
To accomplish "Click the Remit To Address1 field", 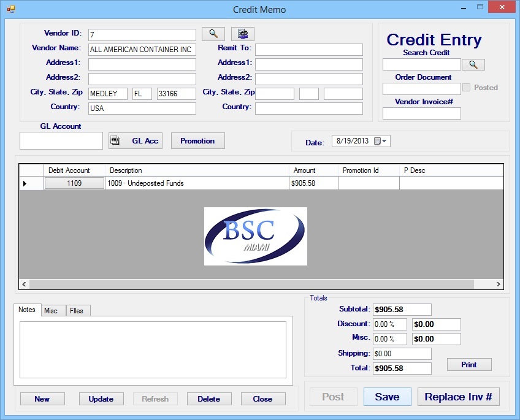I will (309, 64).
